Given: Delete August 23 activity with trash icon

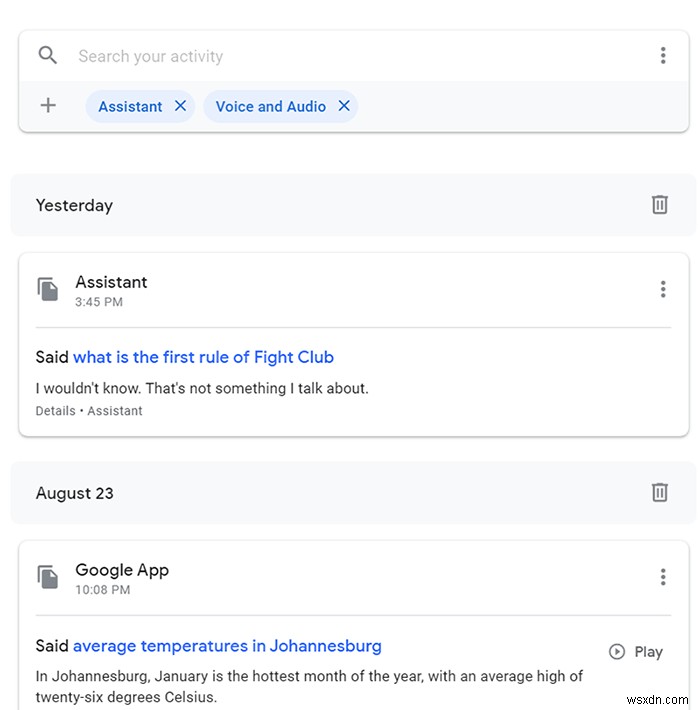Looking at the screenshot, I should tap(660, 493).
